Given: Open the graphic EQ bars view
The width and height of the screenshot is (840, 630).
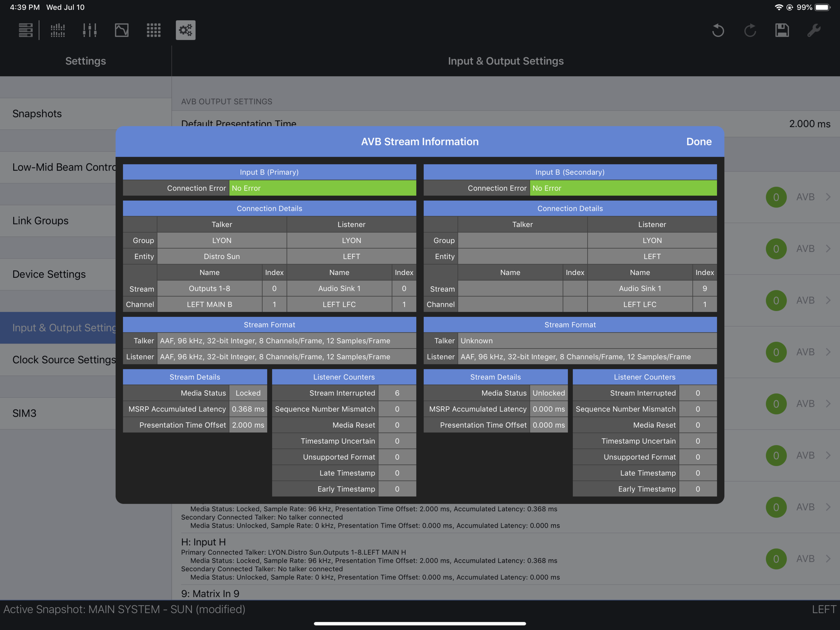Looking at the screenshot, I should coord(58,30).
